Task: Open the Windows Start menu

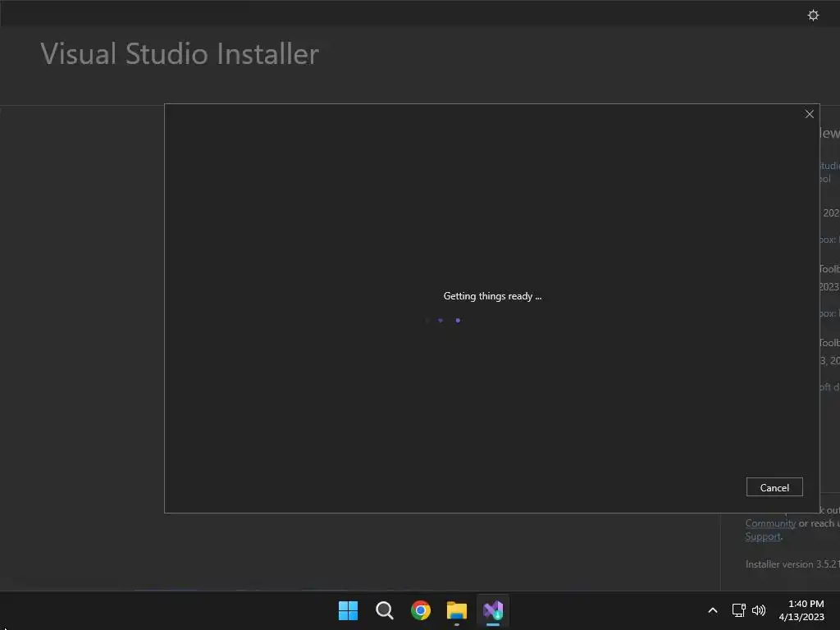Action: (x=348, y=610)
